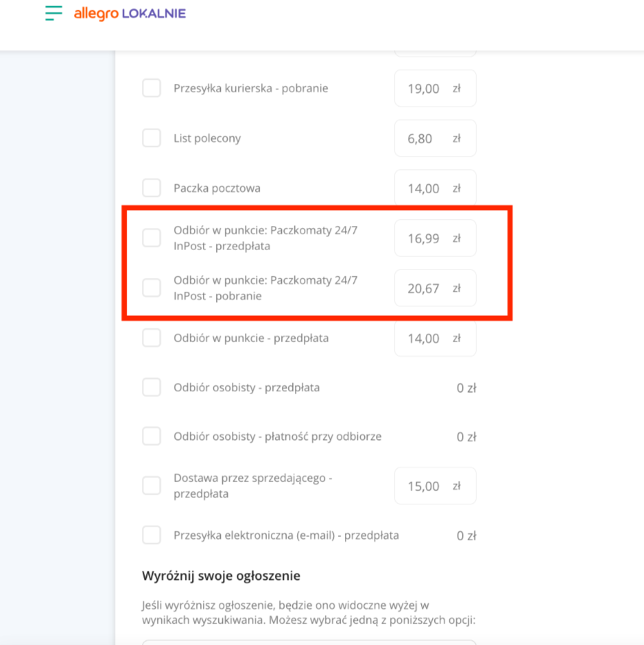Open the hamburger menu icon
644x645 pixels.
pos(53,13)
